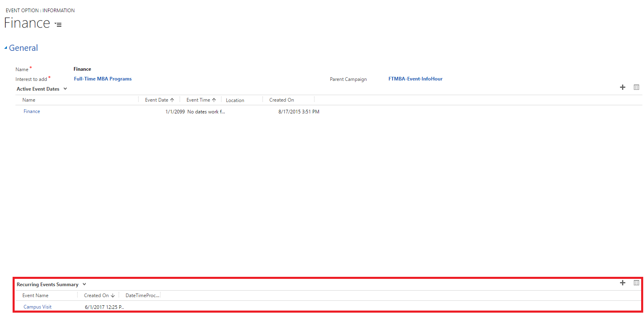Sort recurring events by Event Name

pyautogui.click(x=35, y=296)
